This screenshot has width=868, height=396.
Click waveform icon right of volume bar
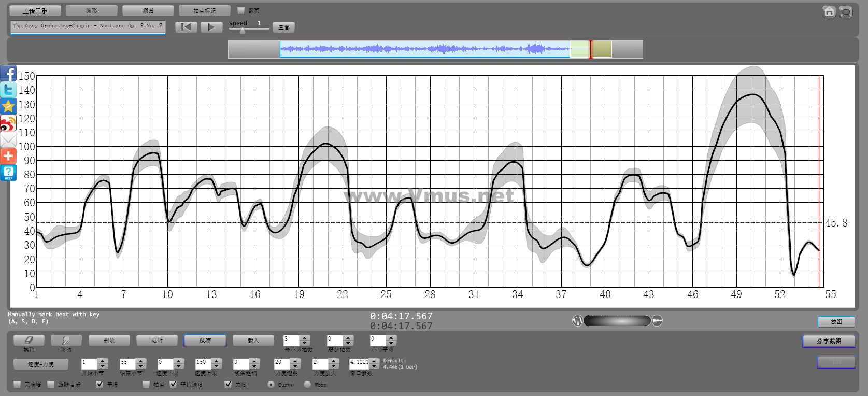(657, 321)
